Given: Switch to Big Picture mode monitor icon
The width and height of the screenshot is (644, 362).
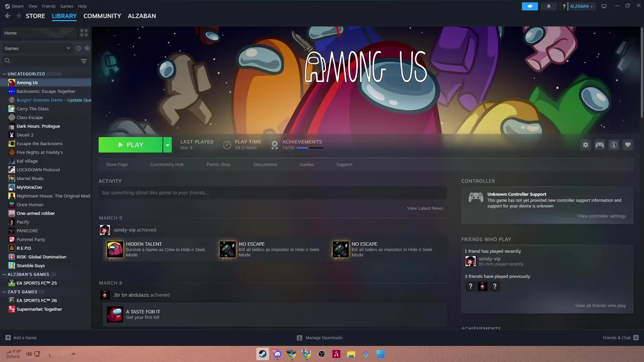Looking at the screenshot, I should 604,6.
